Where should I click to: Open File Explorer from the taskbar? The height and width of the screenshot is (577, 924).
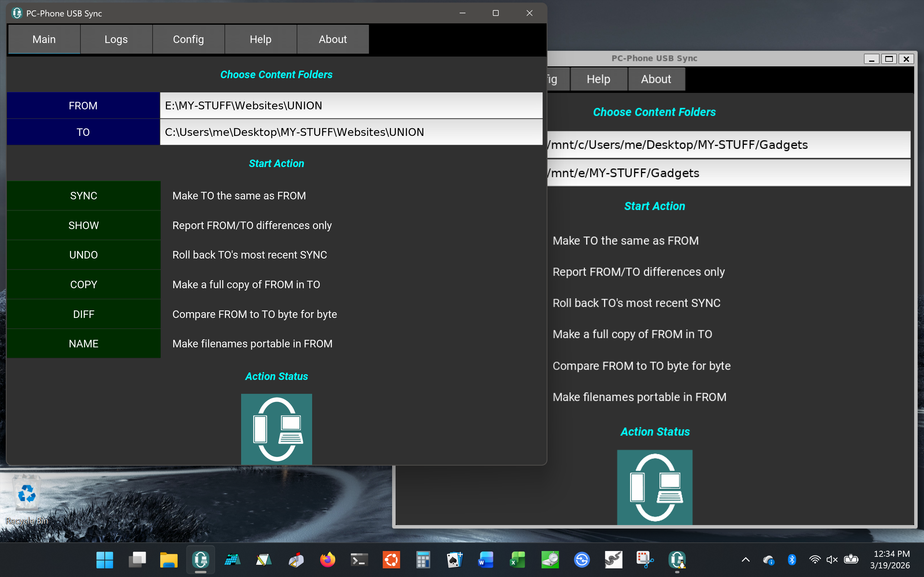168,560
